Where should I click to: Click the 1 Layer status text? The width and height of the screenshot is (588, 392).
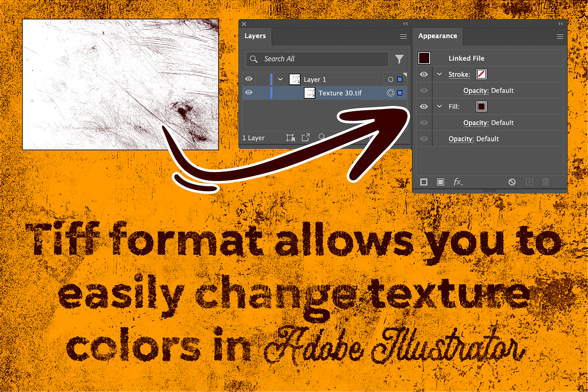tap(253, 138)
